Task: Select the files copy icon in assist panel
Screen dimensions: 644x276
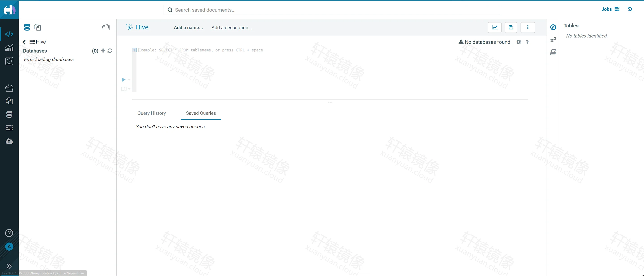Action: 37,27
